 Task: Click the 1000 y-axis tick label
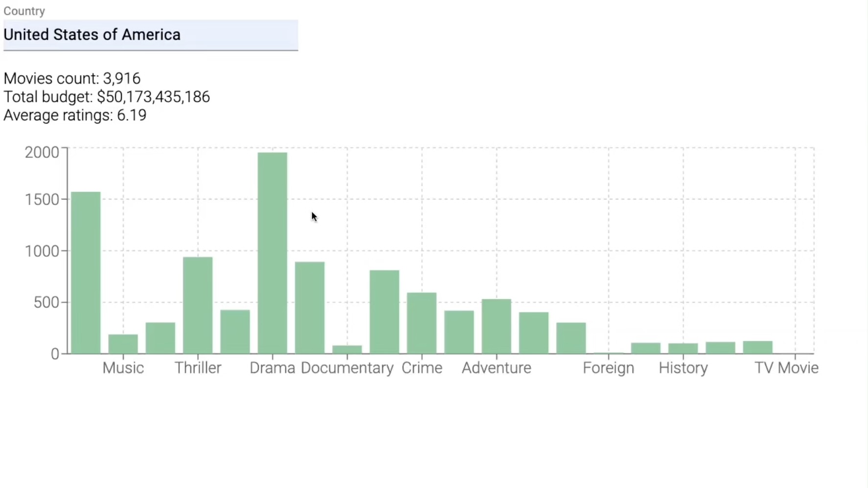pyautogui.click(x=42, y=251)
